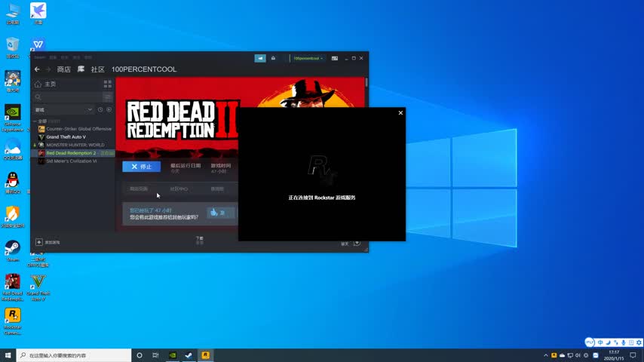Open the blue bird app desktop icon
644x362 pixels.
[38, 14]
